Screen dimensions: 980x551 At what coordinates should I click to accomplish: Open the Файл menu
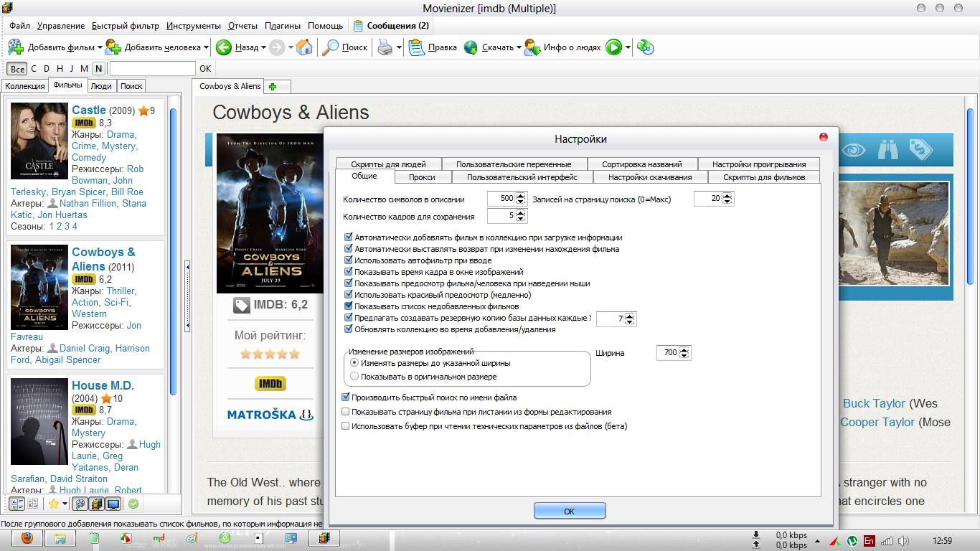pyautogui.click(x=20, y=26)
